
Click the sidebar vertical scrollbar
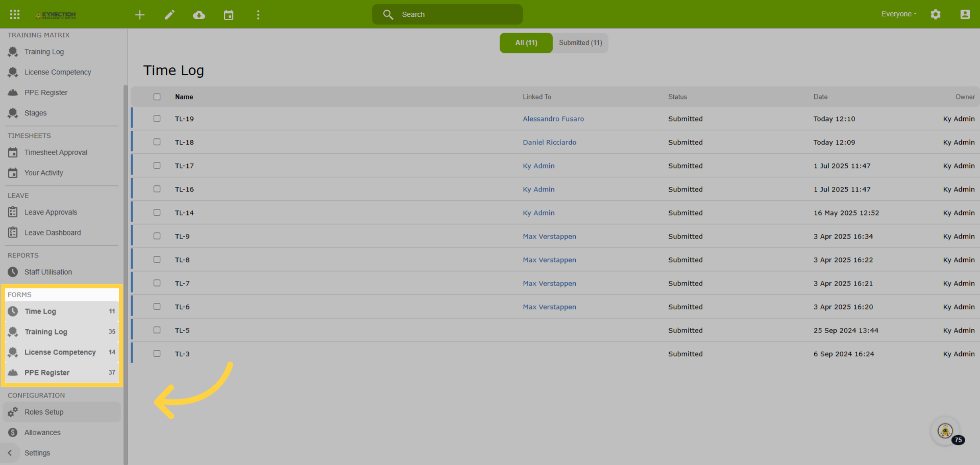pos(125,274)
